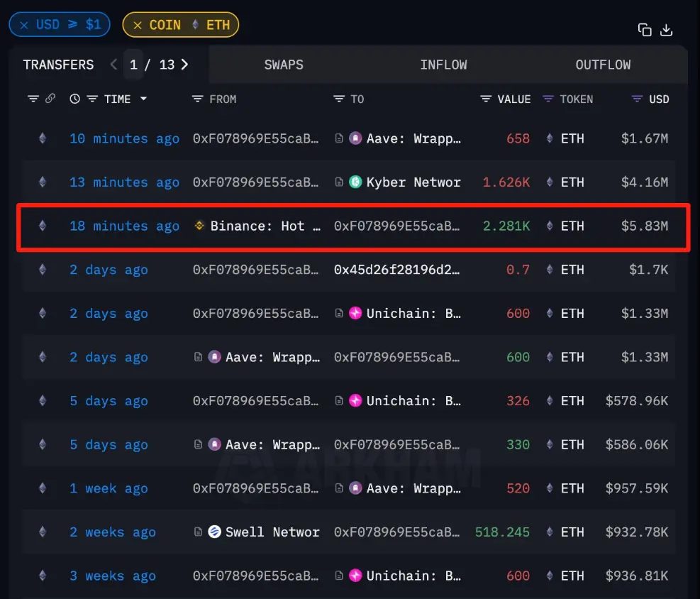The width and height of the screenshot is (700, 599).
Task: Open the filter icon next to TIME
Action: click(92, 99)
